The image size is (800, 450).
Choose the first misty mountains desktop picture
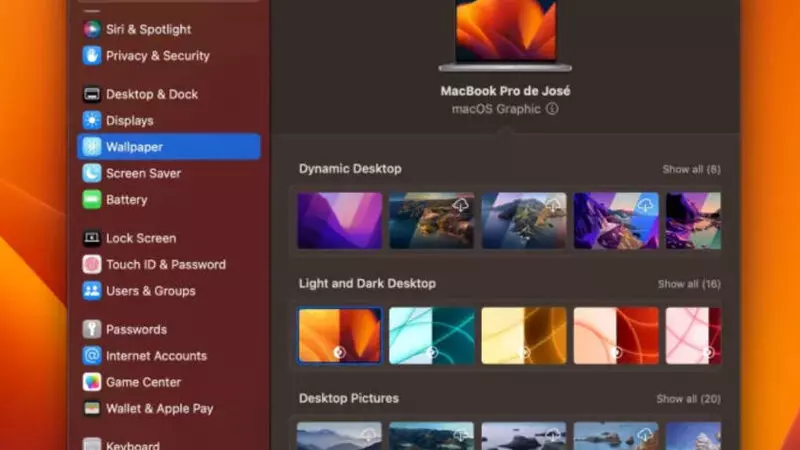340,436
